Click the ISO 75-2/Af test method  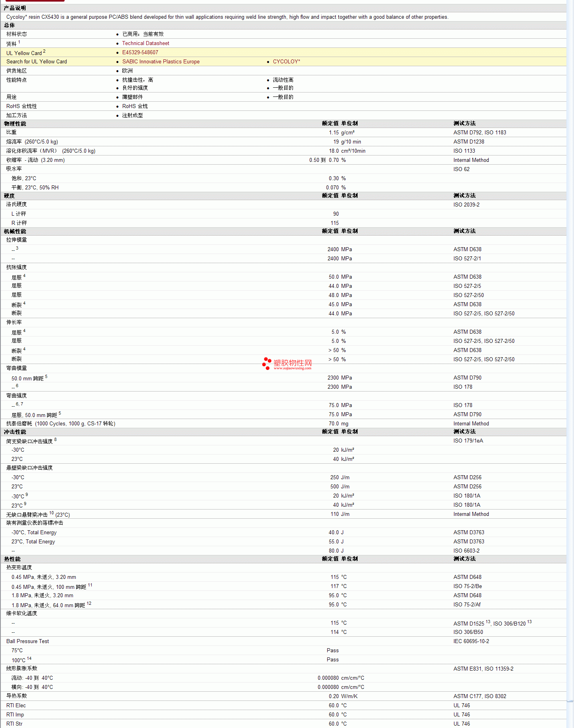click(467, 604)
